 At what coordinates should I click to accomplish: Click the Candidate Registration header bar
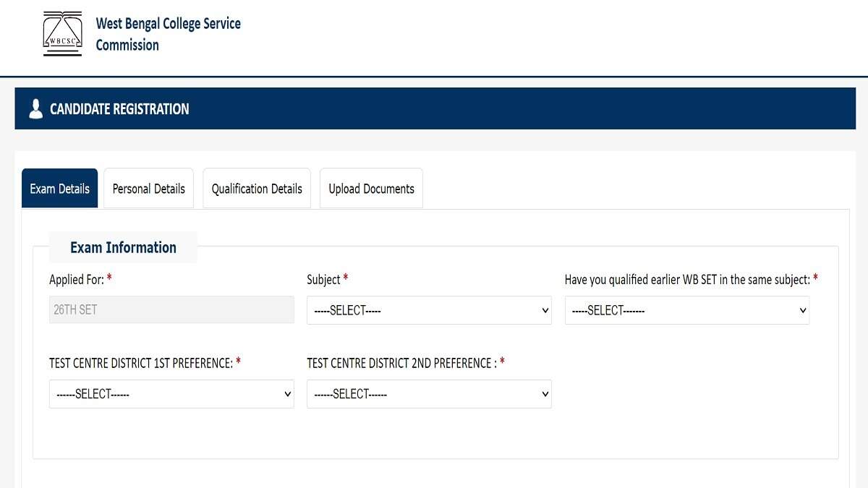coord(435,108)
